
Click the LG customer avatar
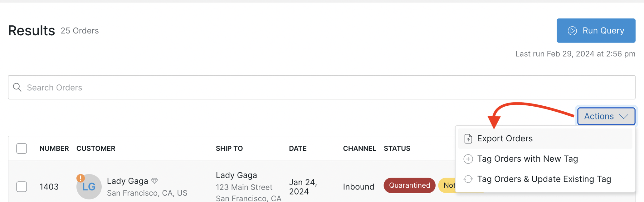point(89,187)
